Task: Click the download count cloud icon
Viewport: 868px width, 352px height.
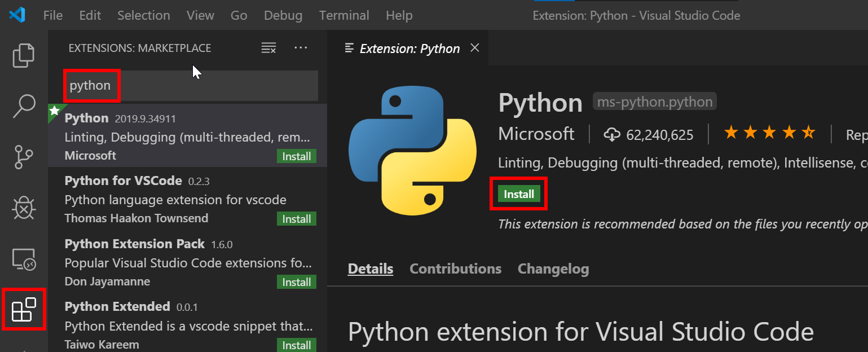Action: (612, 134)
